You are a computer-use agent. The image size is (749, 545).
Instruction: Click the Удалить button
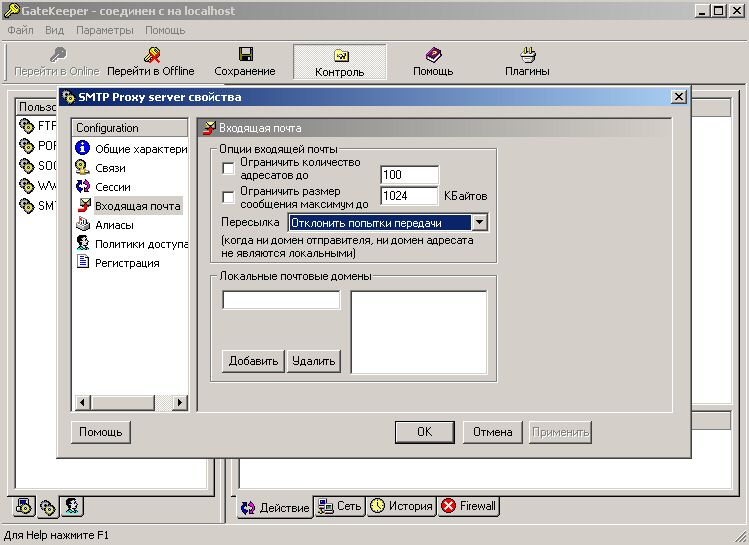314,361
